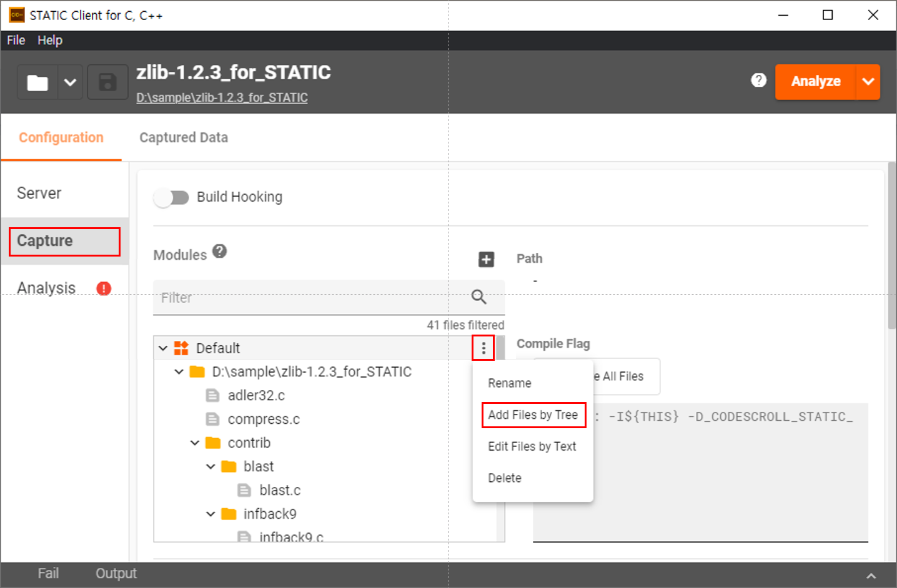Viewport: 897px width, 588px height.
Task: Expand the open-project dropdown arrow
Action: click(x=71, y=82)
